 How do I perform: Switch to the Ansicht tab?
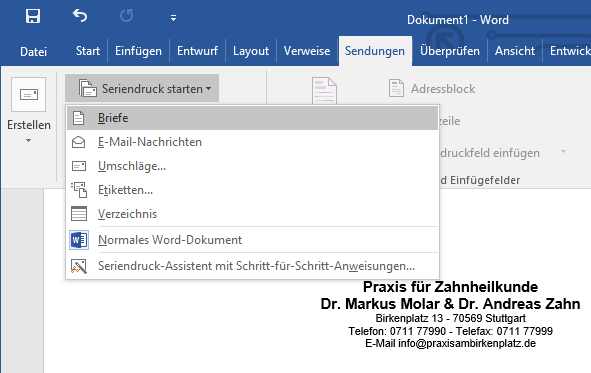click(x=515, y=51)
